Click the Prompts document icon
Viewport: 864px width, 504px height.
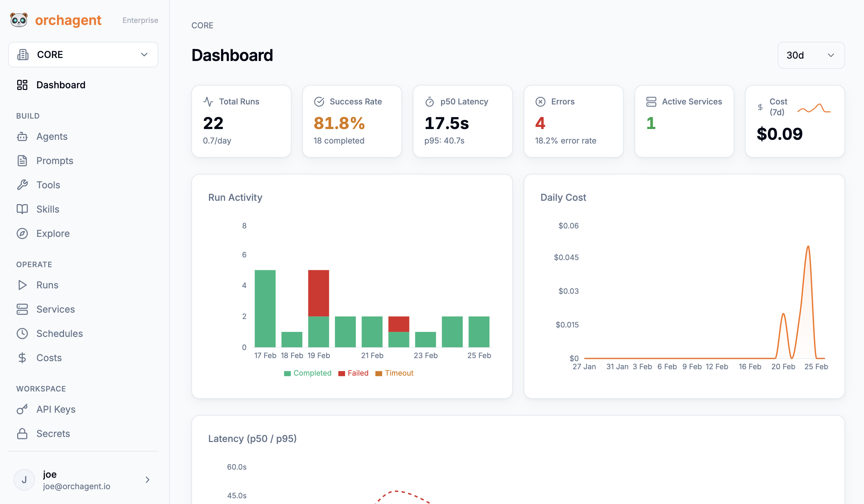coord(22,161)
